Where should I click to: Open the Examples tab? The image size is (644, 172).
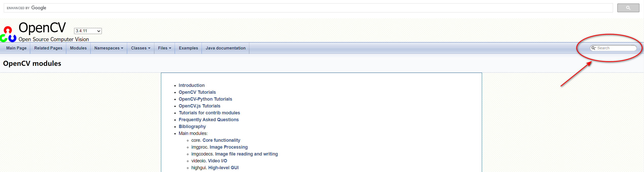188,48
